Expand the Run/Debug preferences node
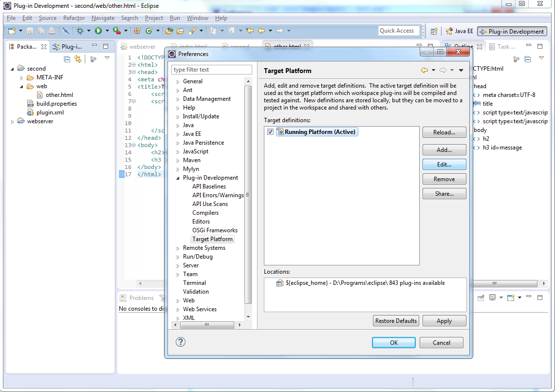Viewport: 555px width, 392px height. pos(178,257)
